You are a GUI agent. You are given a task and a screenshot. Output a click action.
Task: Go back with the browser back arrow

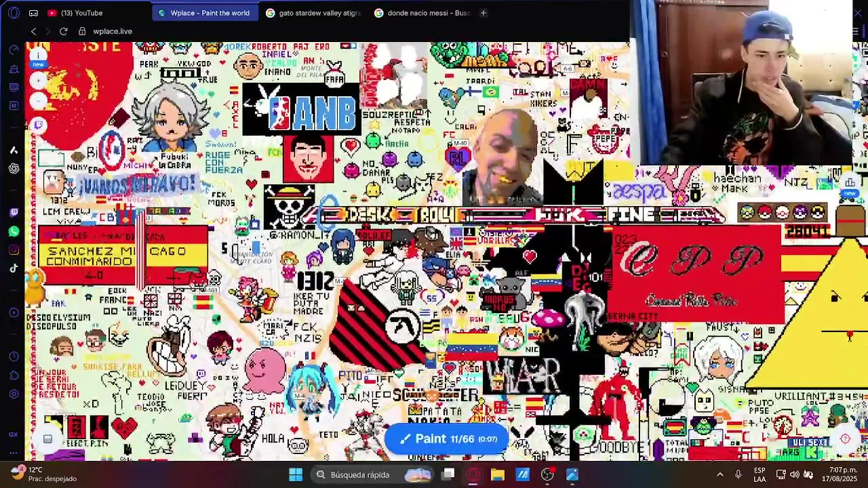[33, 31]
